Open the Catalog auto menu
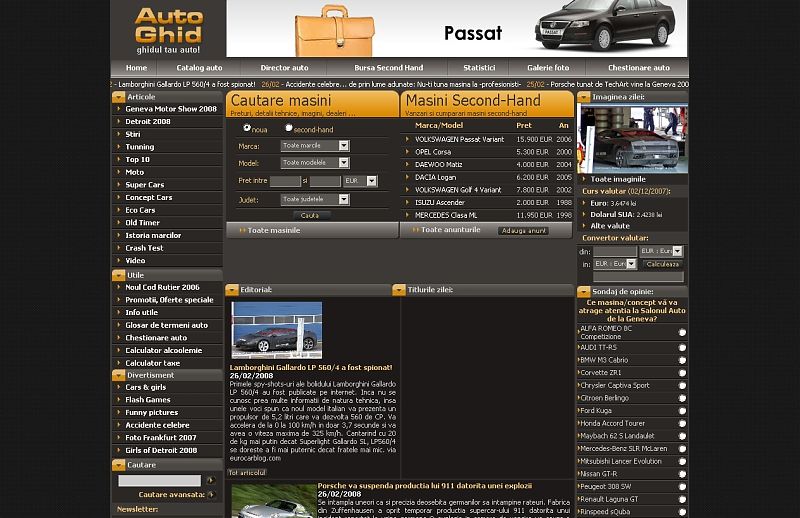The width and height of the screenshot is (800, 518). click(199, 68)
